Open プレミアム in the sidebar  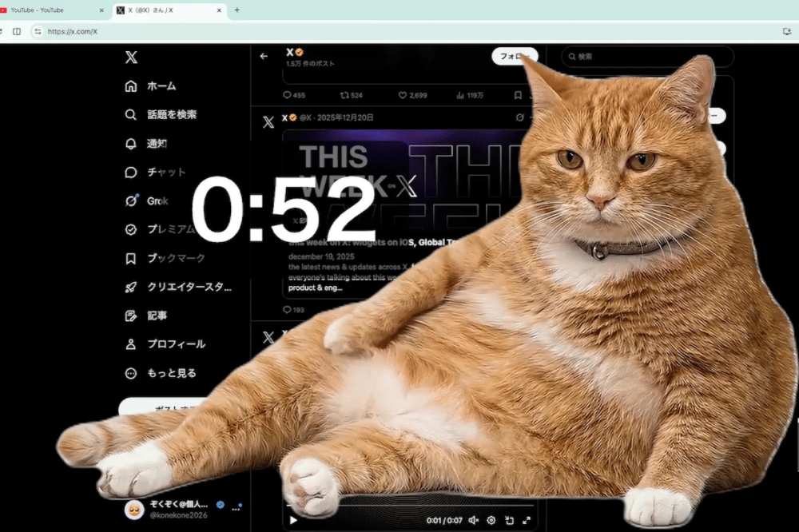[x=160, y=229]
